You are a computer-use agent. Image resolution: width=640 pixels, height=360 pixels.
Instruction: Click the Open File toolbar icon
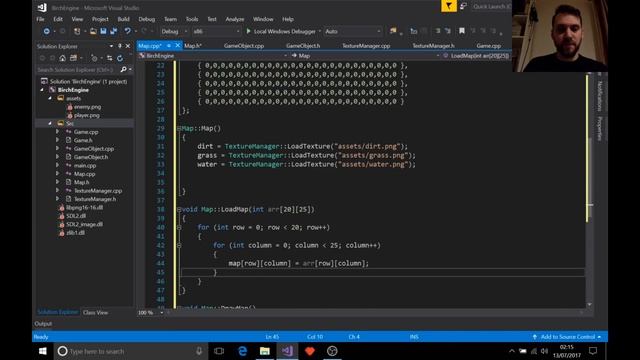93,31
